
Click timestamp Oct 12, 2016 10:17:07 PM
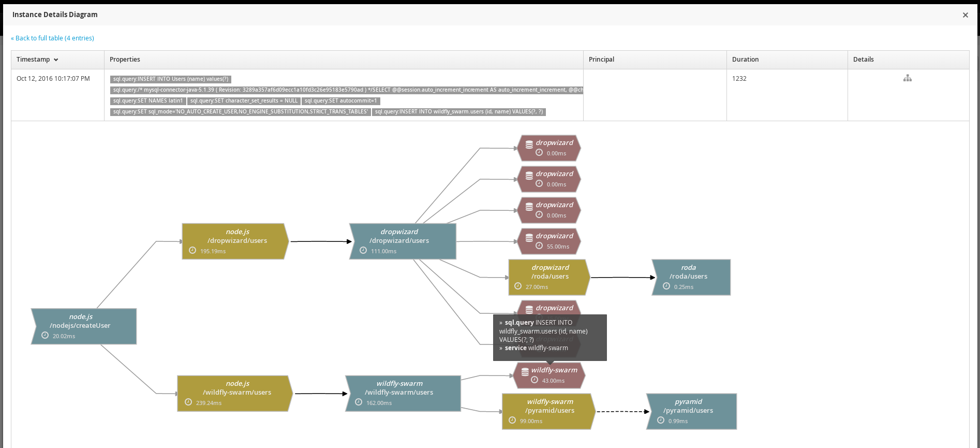point(53,79)
